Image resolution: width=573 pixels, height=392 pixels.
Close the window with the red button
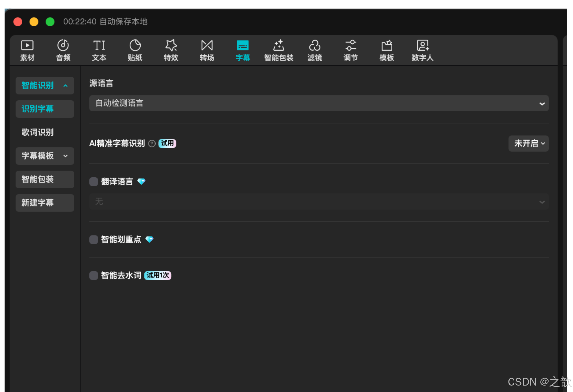[x=18, y=22]
